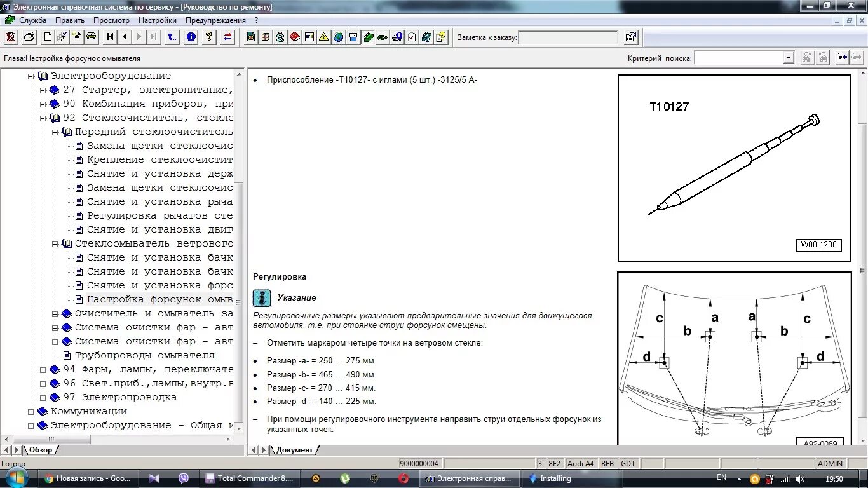Open the Служба menu
This screenshot has height=488, width=868.
coord(32,20)
